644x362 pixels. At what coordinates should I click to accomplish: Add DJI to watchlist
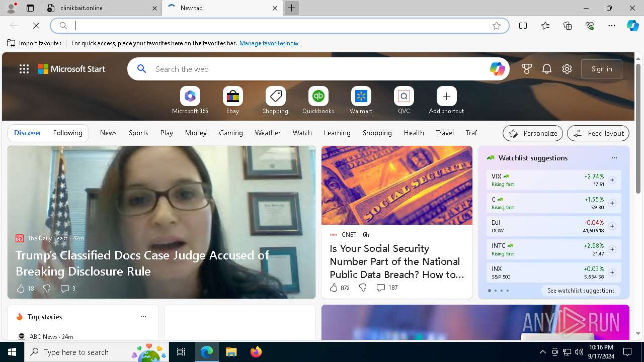[x=612, y=226]
